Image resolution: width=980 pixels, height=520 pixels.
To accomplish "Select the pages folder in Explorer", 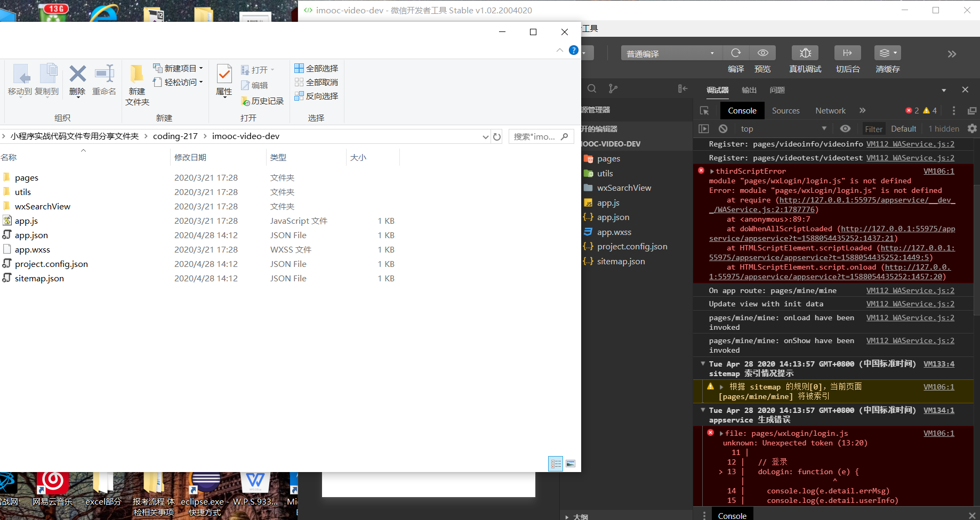I will (x=26, y=177).
